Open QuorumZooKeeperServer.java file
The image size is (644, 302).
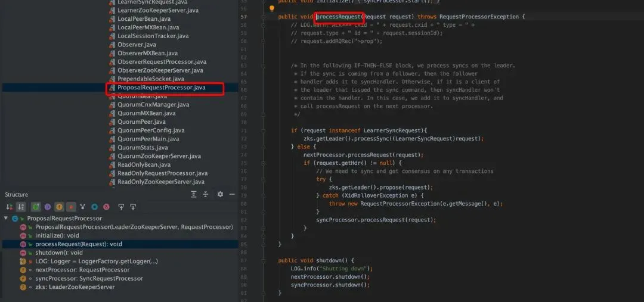(159, 156)
